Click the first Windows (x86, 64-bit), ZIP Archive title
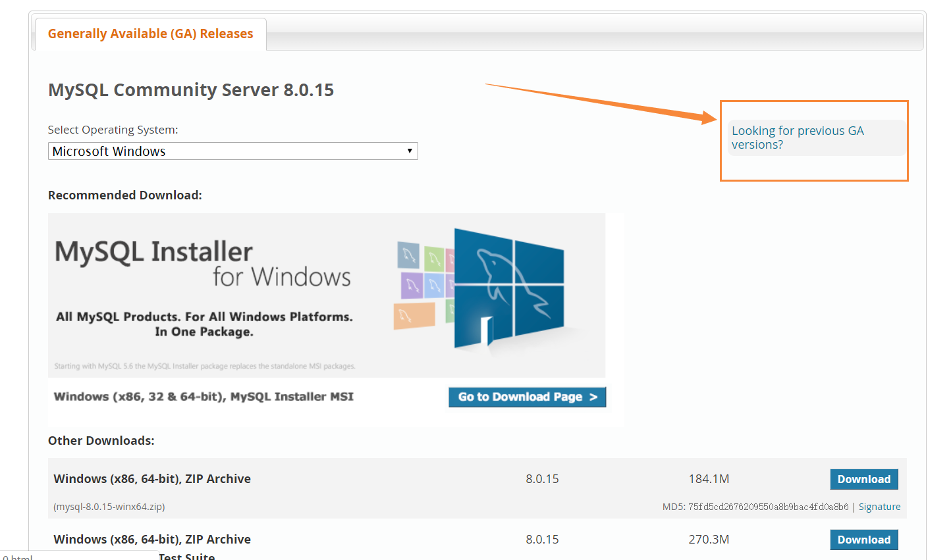This screenshot has width=951, height=560. (152, 479)
